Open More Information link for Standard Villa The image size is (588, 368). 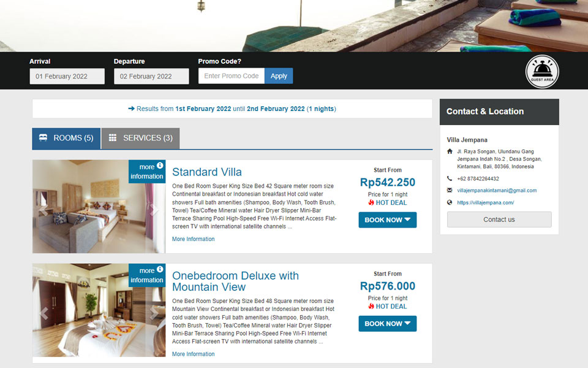point(193,239)
